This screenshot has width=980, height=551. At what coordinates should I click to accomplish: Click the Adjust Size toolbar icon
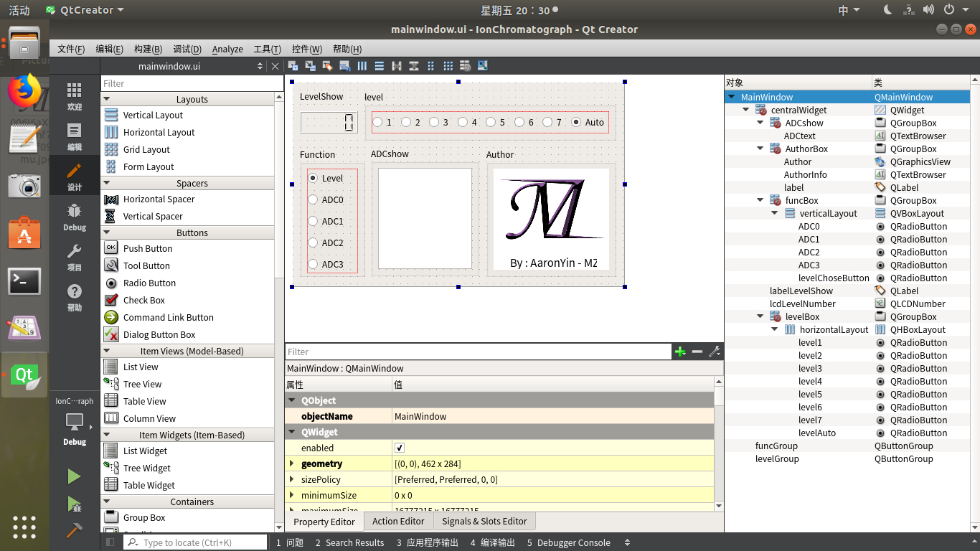coord(483,66)
